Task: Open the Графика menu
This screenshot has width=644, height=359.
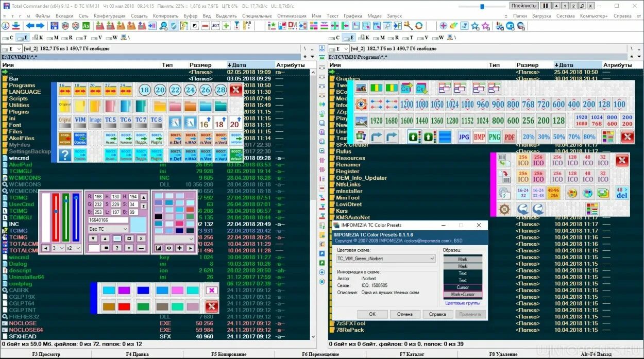Action: point(353,16)
